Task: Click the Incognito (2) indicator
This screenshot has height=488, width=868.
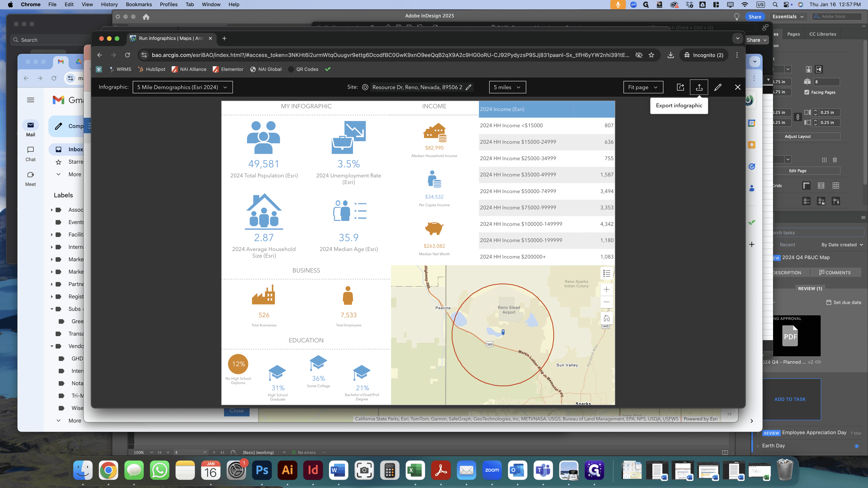Action: tap(704, 55)
